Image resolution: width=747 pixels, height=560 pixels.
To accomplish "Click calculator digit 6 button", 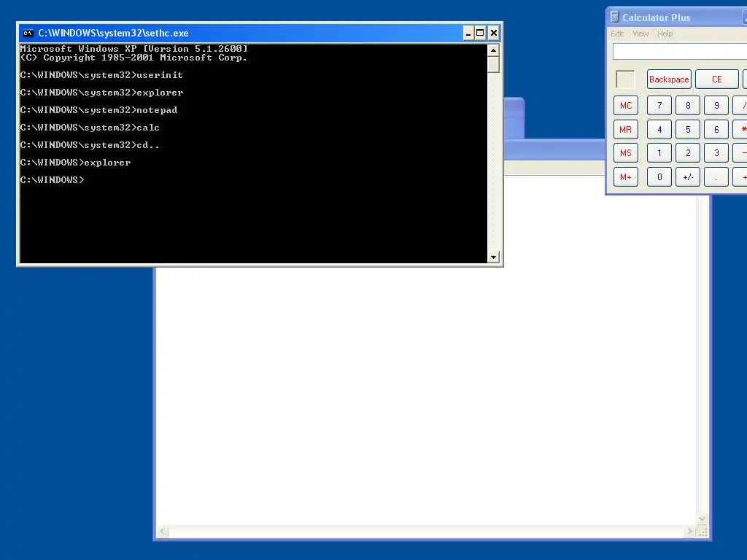I will pyautogui.click(x=716, y=130).
